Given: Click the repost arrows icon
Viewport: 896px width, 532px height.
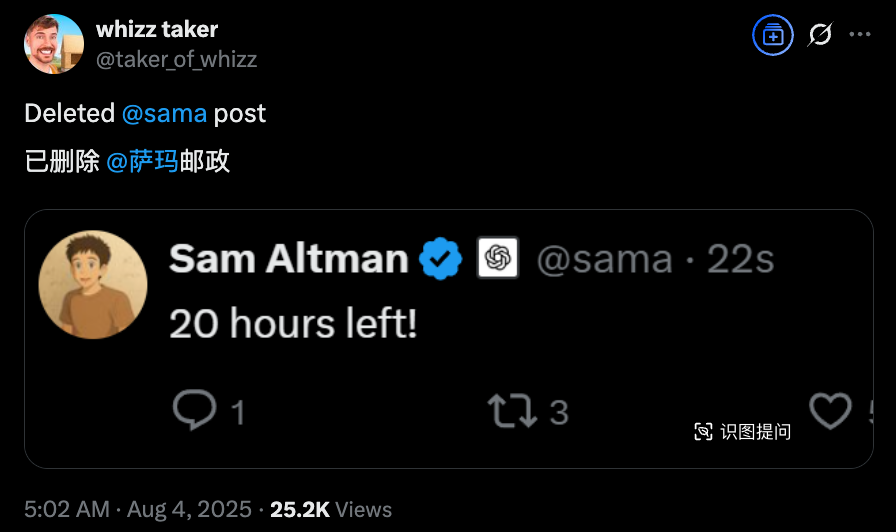Looking at the screenshot, I should click(513, 411).
